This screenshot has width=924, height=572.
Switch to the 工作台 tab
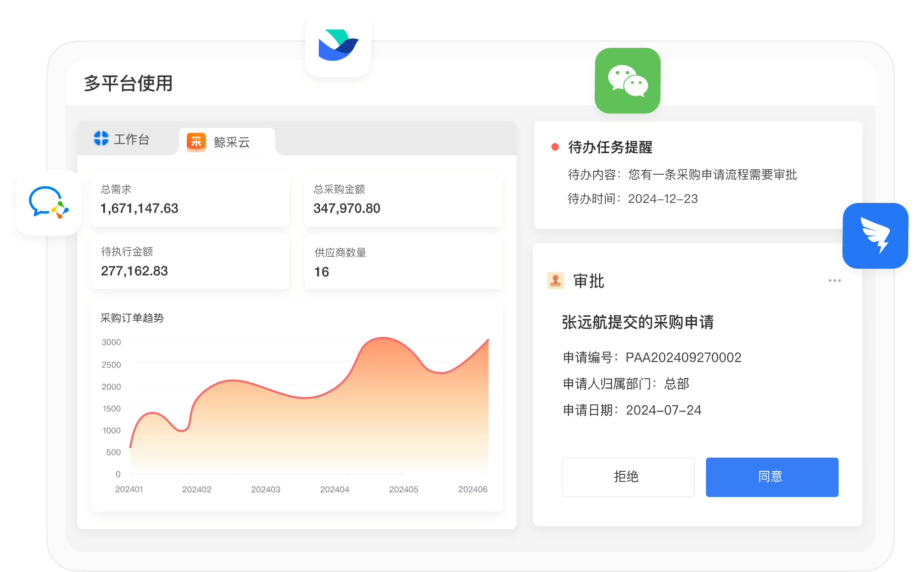[x=122, y=139]
